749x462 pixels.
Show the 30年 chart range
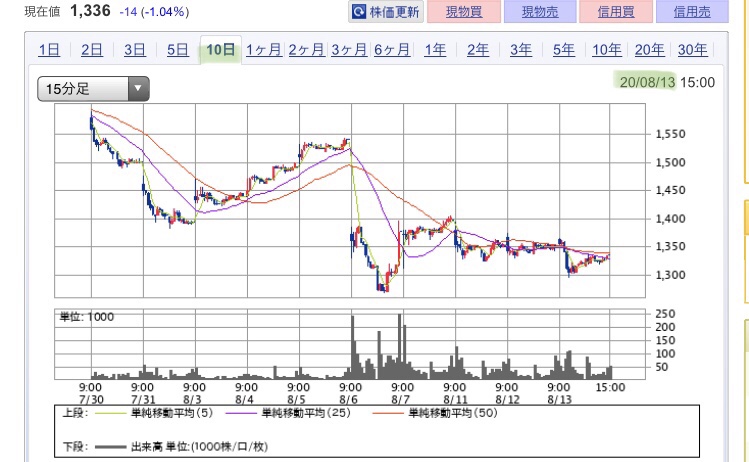[x=693, y=50]
